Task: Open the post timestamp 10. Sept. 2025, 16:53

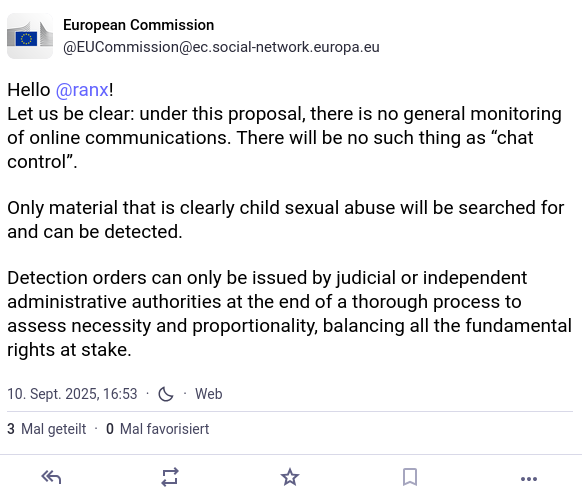Action: [72, 394]
